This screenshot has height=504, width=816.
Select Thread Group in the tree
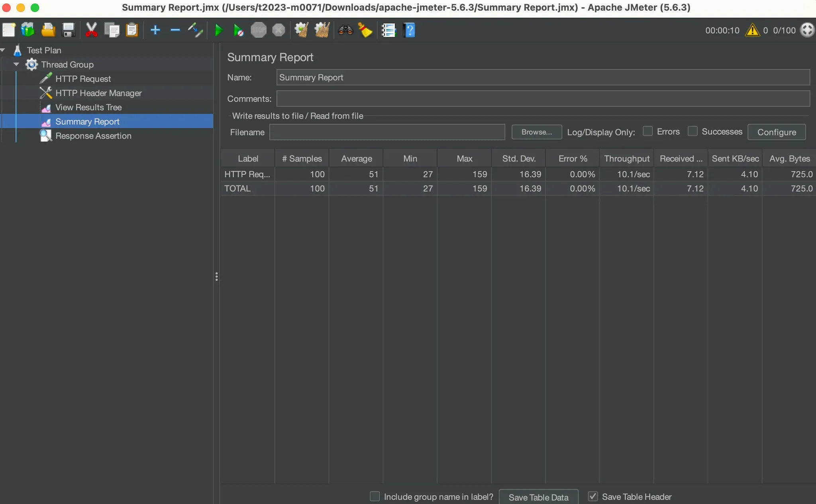coord(67,64)
